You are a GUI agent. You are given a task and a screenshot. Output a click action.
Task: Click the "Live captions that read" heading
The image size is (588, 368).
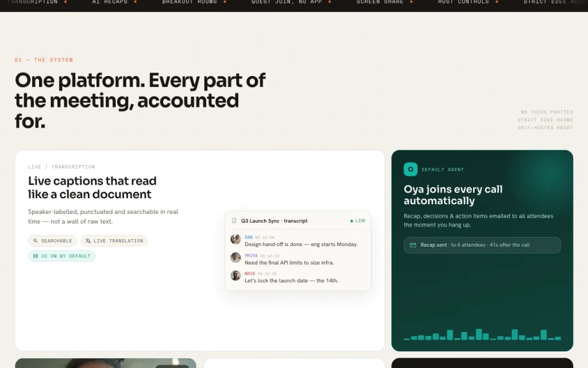[92, 187]
